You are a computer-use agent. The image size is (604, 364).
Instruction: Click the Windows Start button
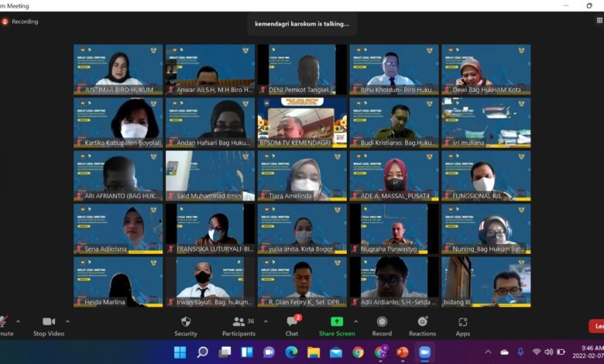[180, 352]
